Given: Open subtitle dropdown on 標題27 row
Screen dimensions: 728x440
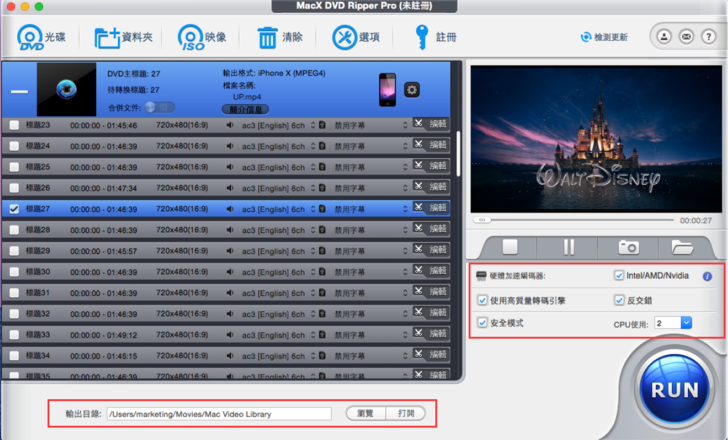Looking at the screenshot, I should (x=405, y=209).
